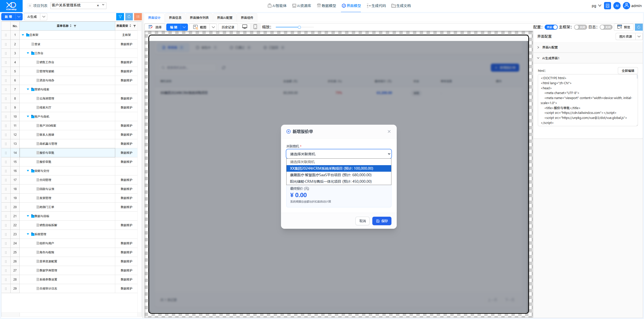Click the blue document icon near admin
644x319 pixels.
[608, 6]
